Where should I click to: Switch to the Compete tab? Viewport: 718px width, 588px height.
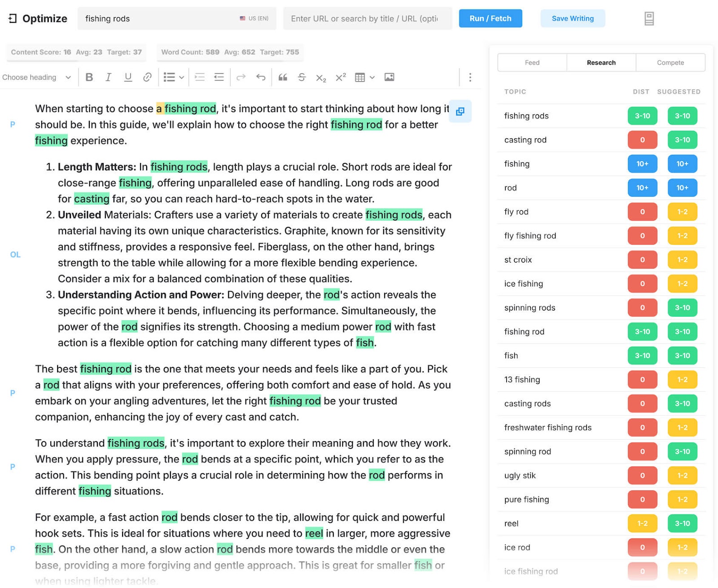pyautogui.click(x=670, y=62)
